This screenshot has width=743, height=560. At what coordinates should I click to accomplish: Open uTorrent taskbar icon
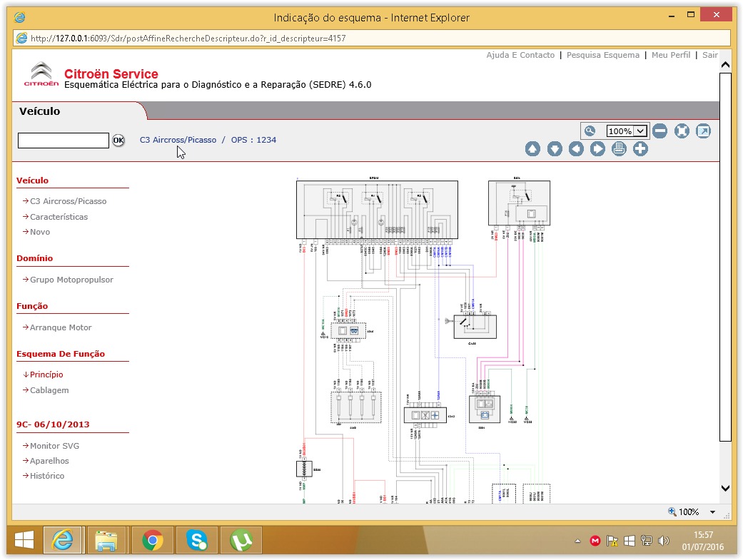click(241, 540)
